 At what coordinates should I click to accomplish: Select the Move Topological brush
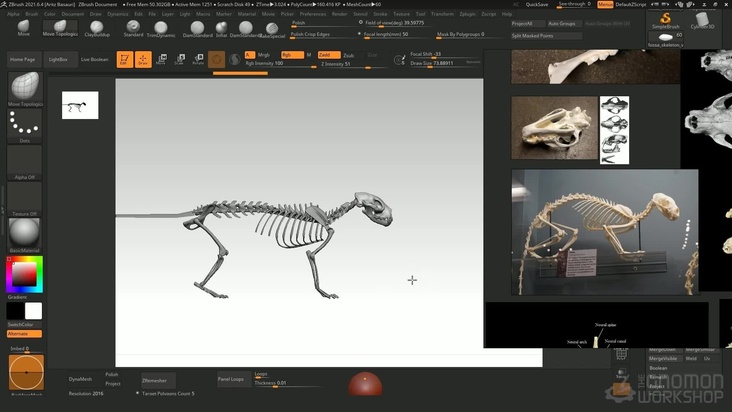[x=60, y=28]
